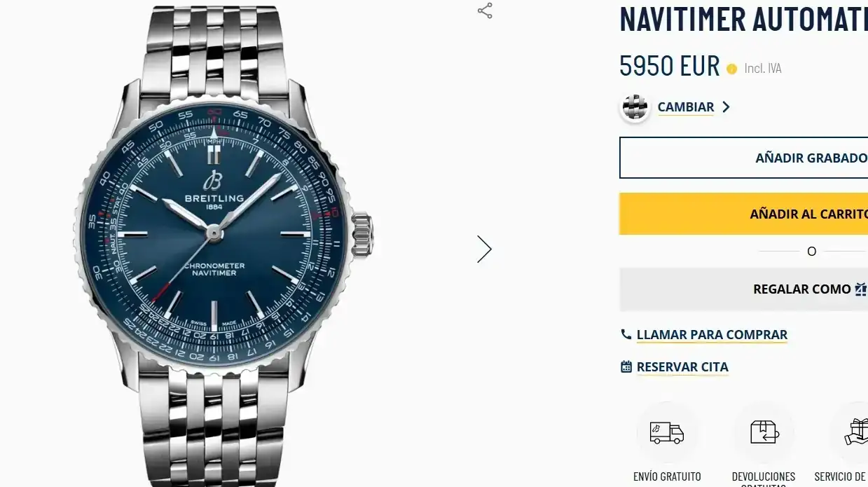Click the phone icon by Llamar para comprar
This screenshot has height=487, width=868.
[x=626, y=334]
